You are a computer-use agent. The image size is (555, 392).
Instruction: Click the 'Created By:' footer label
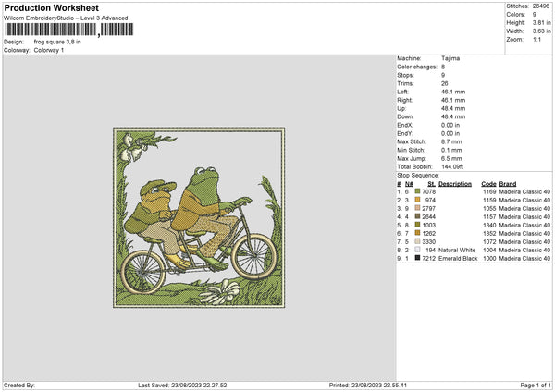[19, 385]
